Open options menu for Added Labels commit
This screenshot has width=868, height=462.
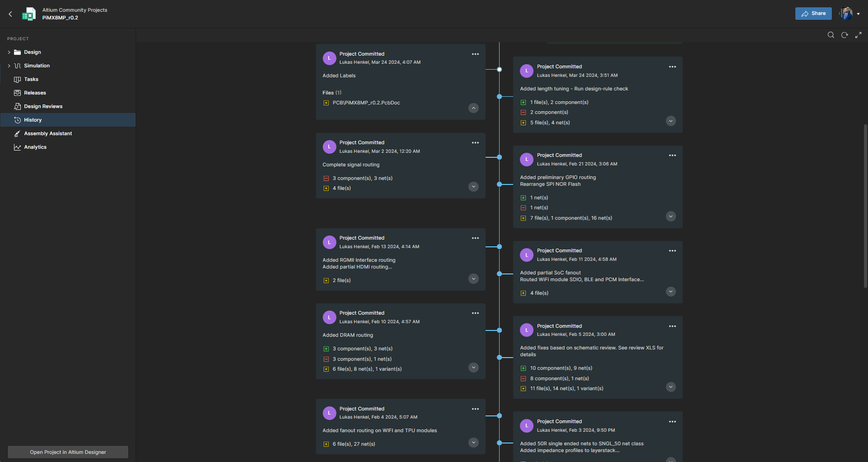coord(475,54)
